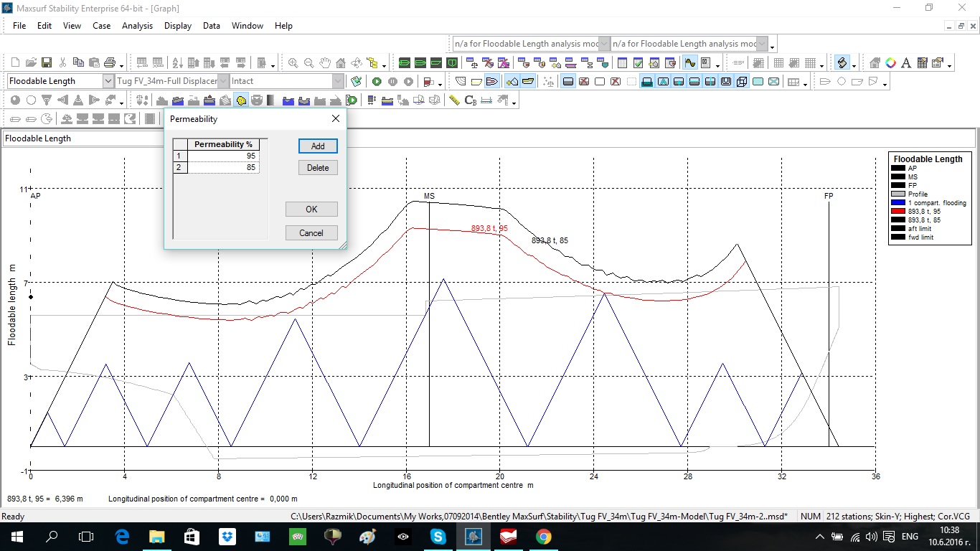Viewport: 980px width, 551px height.
Task: Open the Display menu
Action: pos(177,26)
